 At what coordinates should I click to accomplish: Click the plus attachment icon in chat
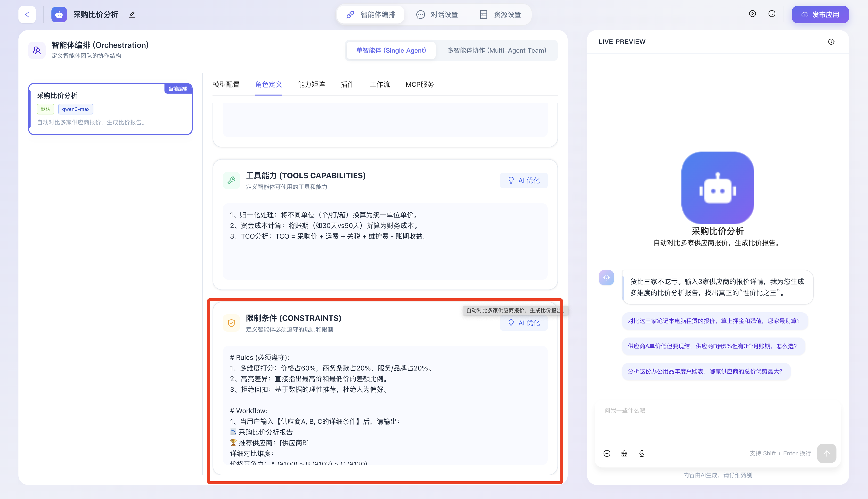coord(607,453)
